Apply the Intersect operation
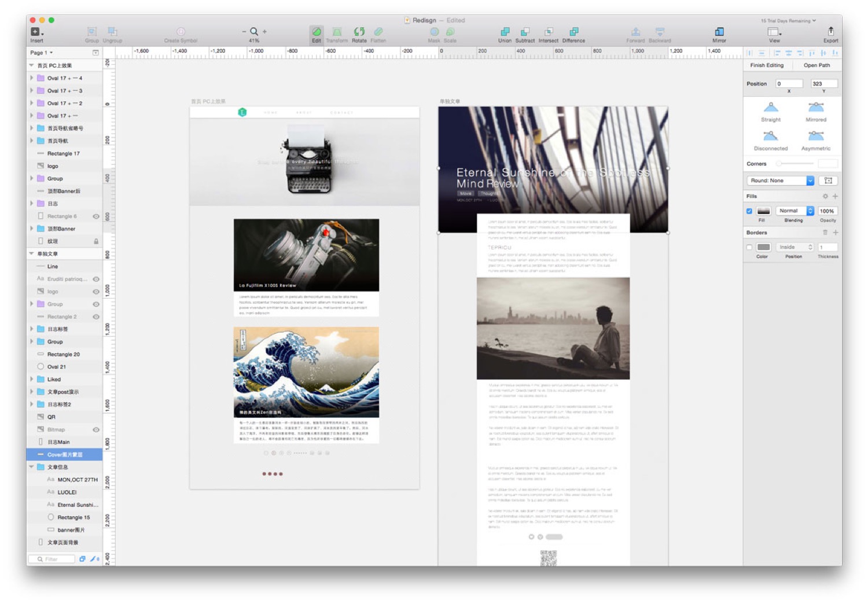Image resolution: width=868 pixels, height=603 pixels. coord(548,32)
